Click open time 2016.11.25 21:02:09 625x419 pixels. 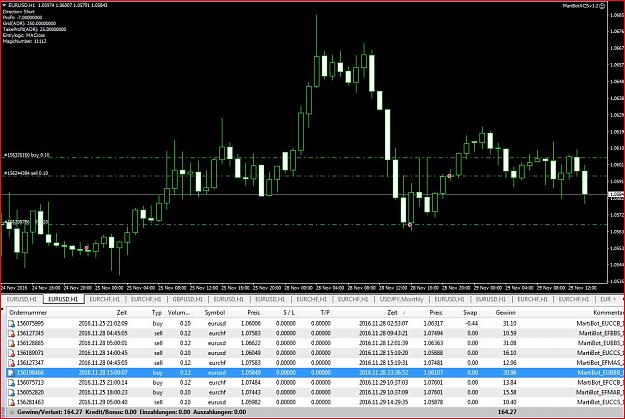point(103,323)
